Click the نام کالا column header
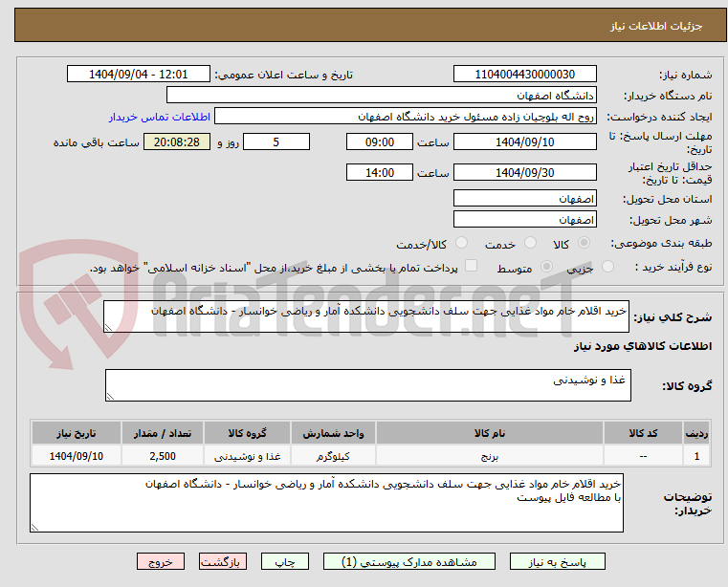The image size is (728, 587). 490,433
